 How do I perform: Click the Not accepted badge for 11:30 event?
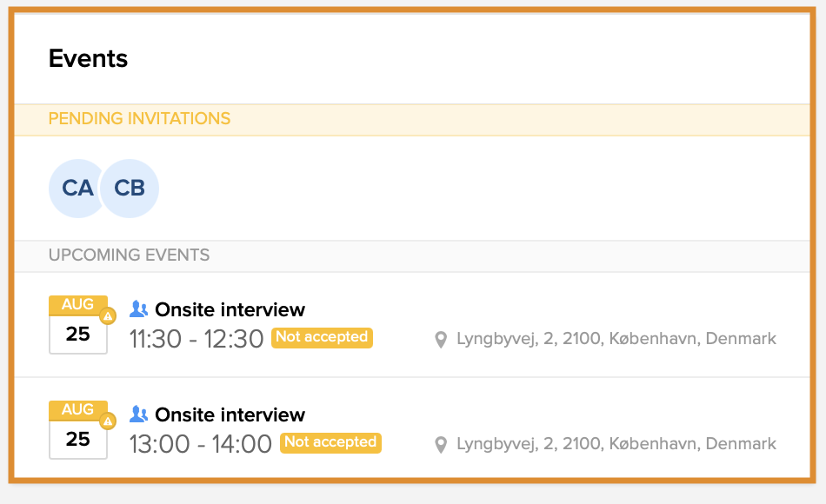coord(322,337)
